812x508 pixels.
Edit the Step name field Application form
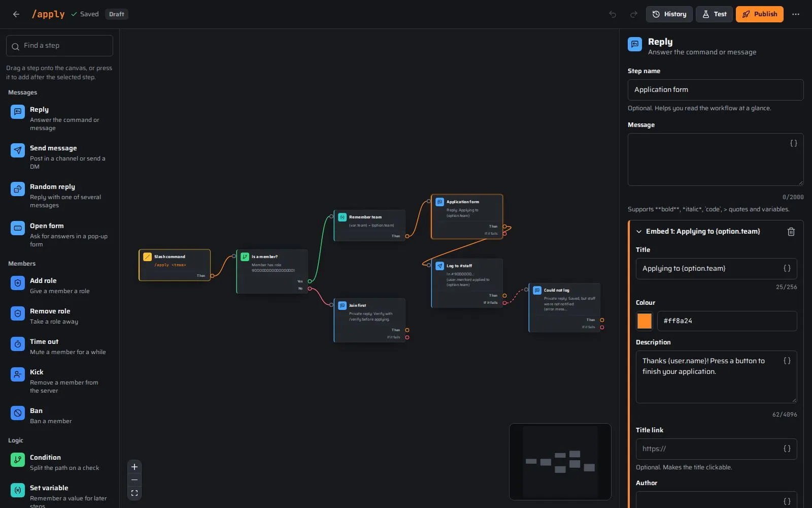pos(716,90)
